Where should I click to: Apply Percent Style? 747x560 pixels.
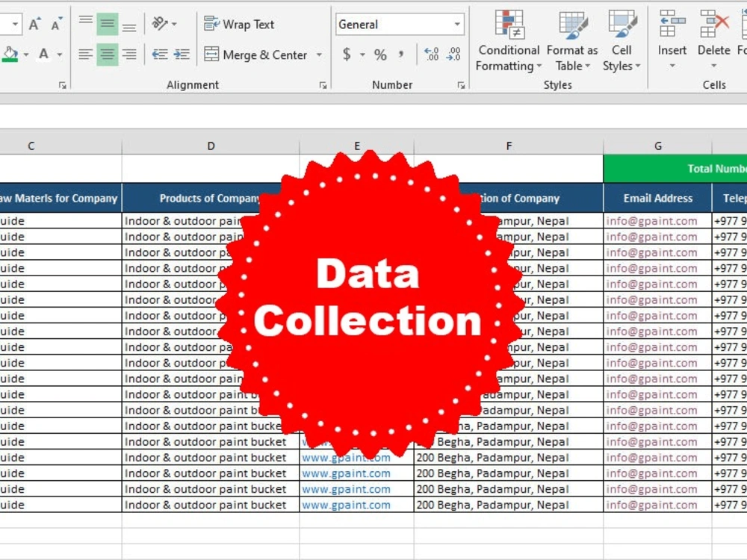click(380, 55)
